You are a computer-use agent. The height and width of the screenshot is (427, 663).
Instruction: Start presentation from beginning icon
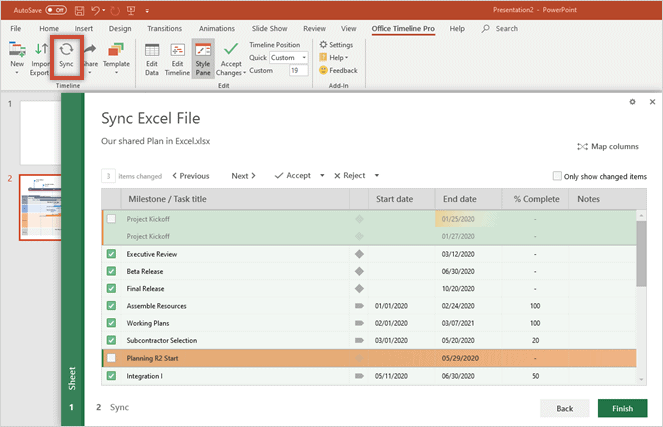(131, 11)
